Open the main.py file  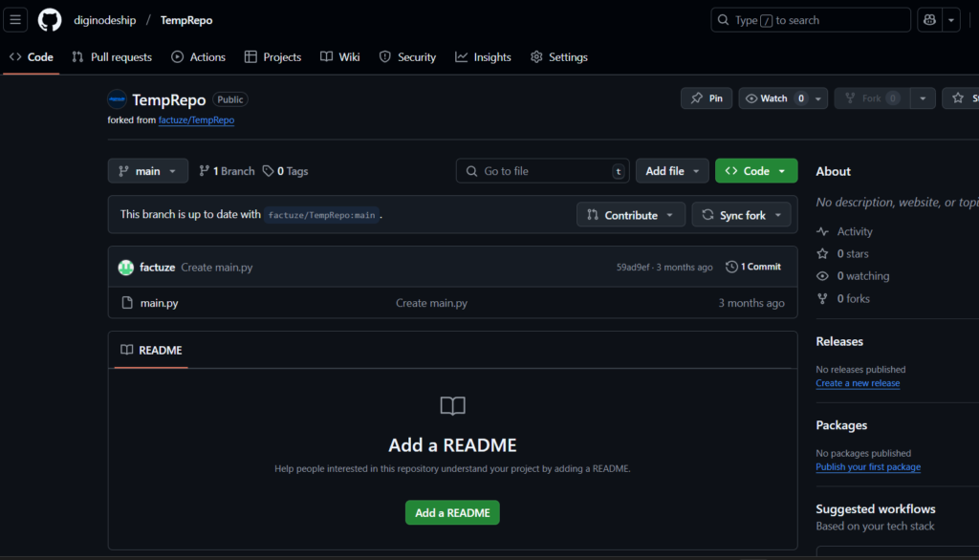pyautogui.click(x=159, y=303)
